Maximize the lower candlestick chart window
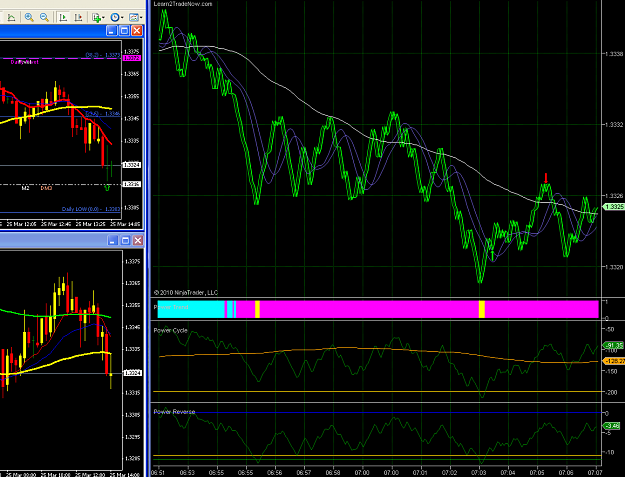Viewport: 625px width, 477px height. [125, 240]
